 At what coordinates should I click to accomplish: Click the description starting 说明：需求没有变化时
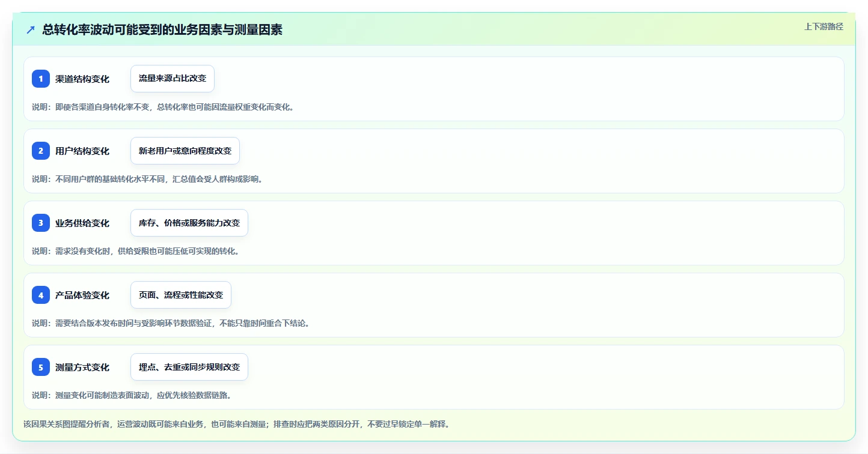(136, 251)
